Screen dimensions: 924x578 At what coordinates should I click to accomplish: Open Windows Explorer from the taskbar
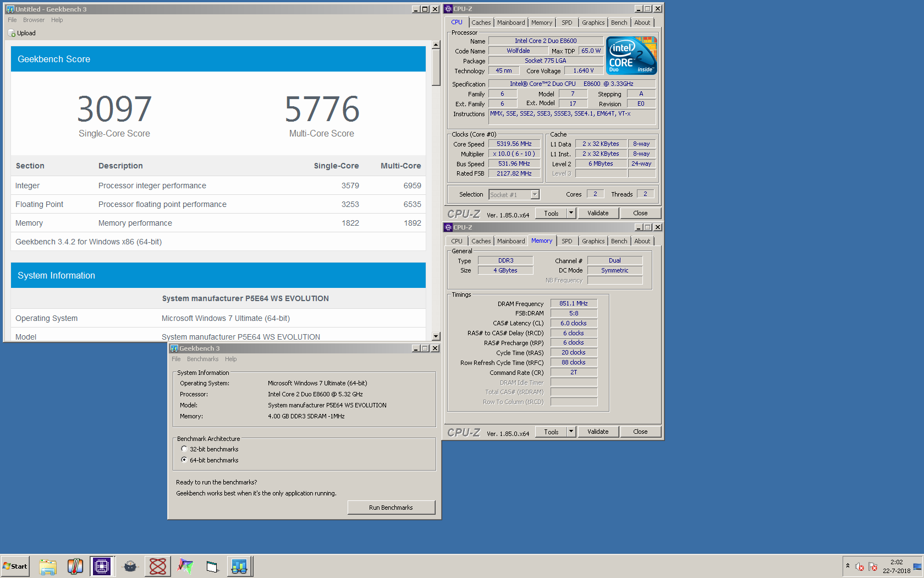(48, 566)
